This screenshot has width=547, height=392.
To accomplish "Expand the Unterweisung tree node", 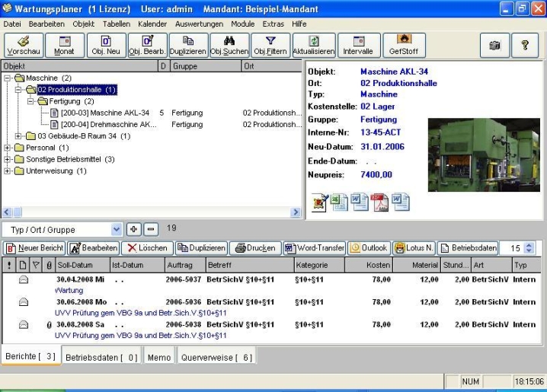I will coord(8,171).
